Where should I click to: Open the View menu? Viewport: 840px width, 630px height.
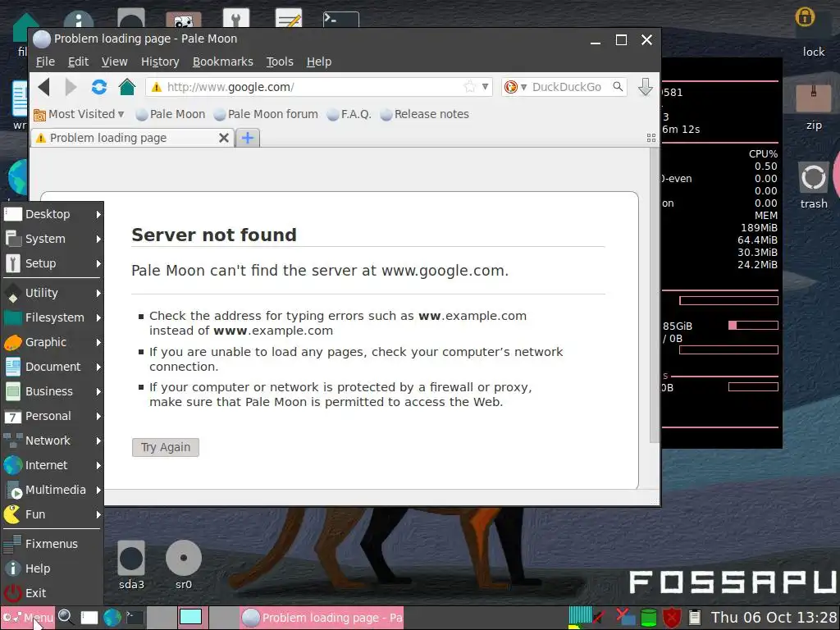pos(115,62)
